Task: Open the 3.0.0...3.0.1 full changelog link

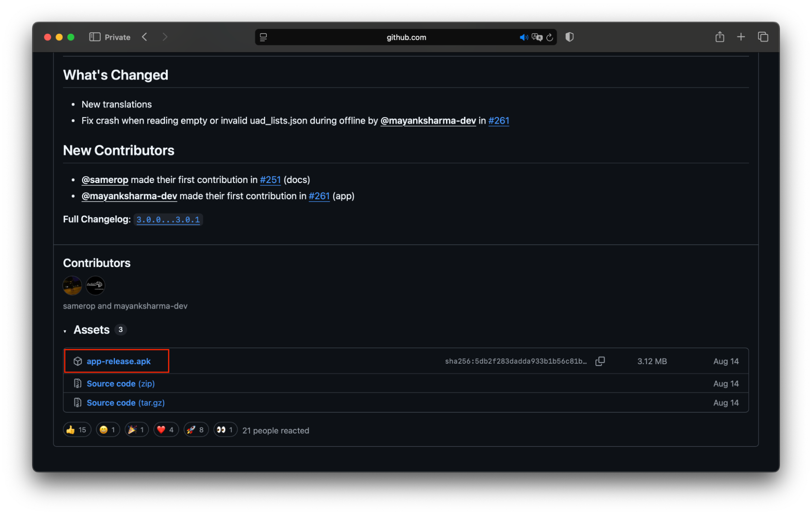Action: (x=168, y=220)
